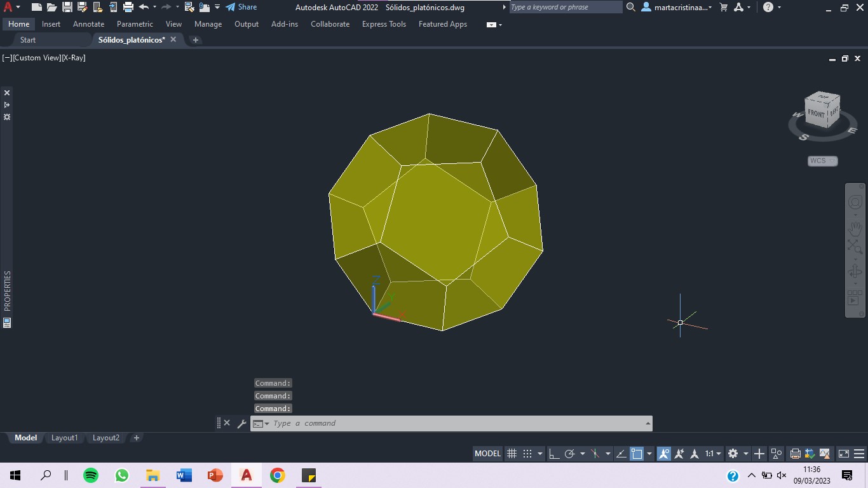Focus the keyword or phrase search field

[566, 7]
